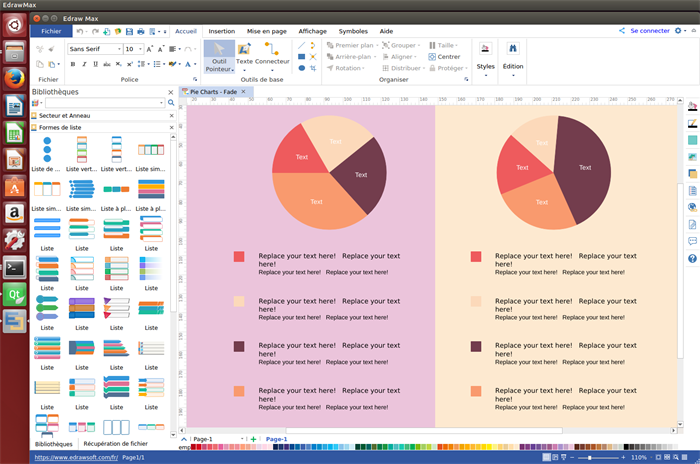
Task: Click the print icon in quick toolbar
Action: click(141, 31)
